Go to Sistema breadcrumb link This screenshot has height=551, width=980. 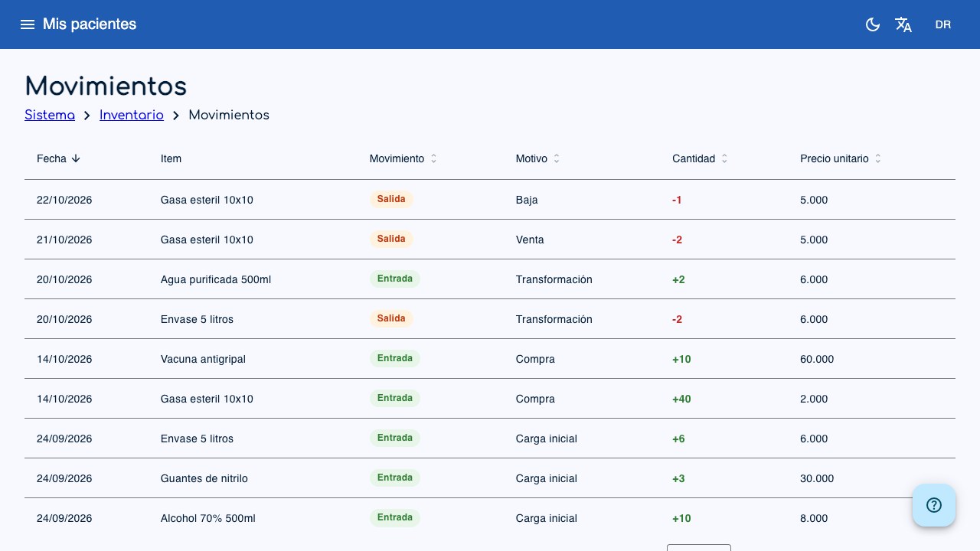point(50,115)
